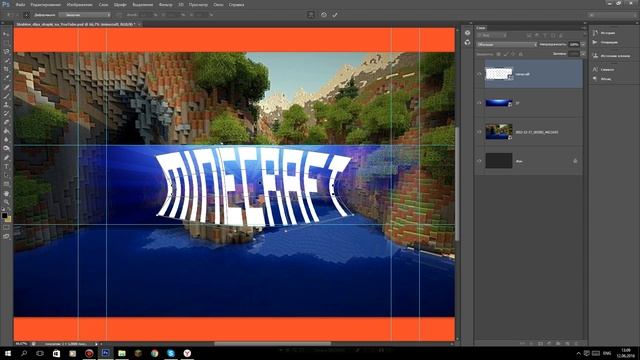Open the Файл menu
The image size is (640, 360).
20,5
